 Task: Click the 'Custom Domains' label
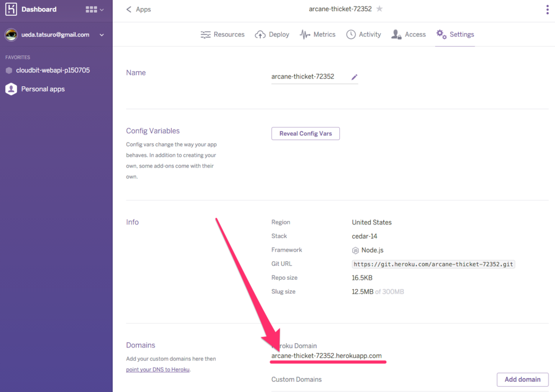[x=296, y=379]
